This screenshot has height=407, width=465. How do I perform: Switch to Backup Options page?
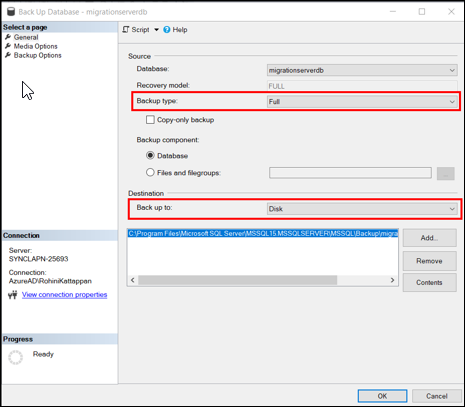37,55
